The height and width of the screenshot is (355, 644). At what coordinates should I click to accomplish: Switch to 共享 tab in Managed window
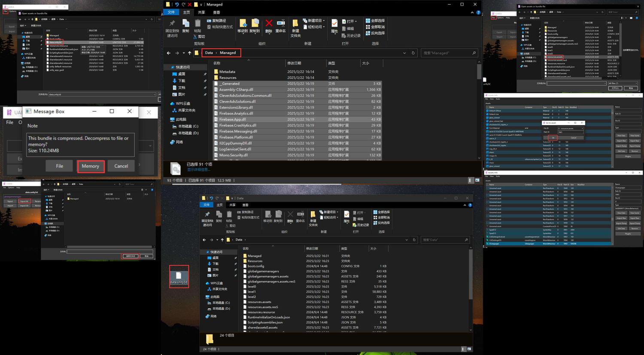pyautogui.click(x=201, y=12)
